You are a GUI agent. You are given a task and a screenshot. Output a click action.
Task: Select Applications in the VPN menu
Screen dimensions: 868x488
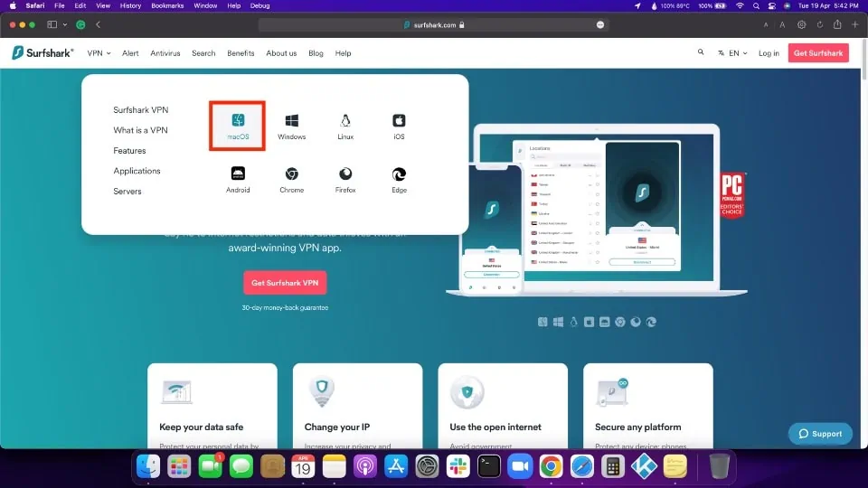pos(137,171)
